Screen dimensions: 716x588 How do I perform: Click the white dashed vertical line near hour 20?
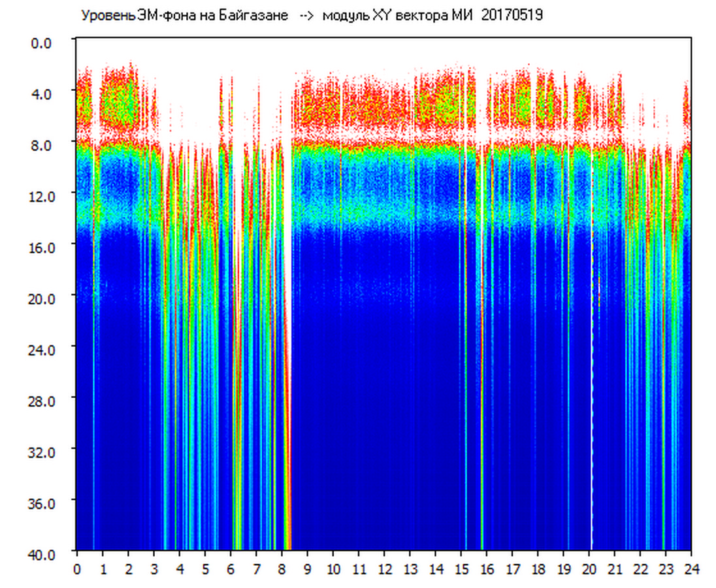(x=592, y=392)
